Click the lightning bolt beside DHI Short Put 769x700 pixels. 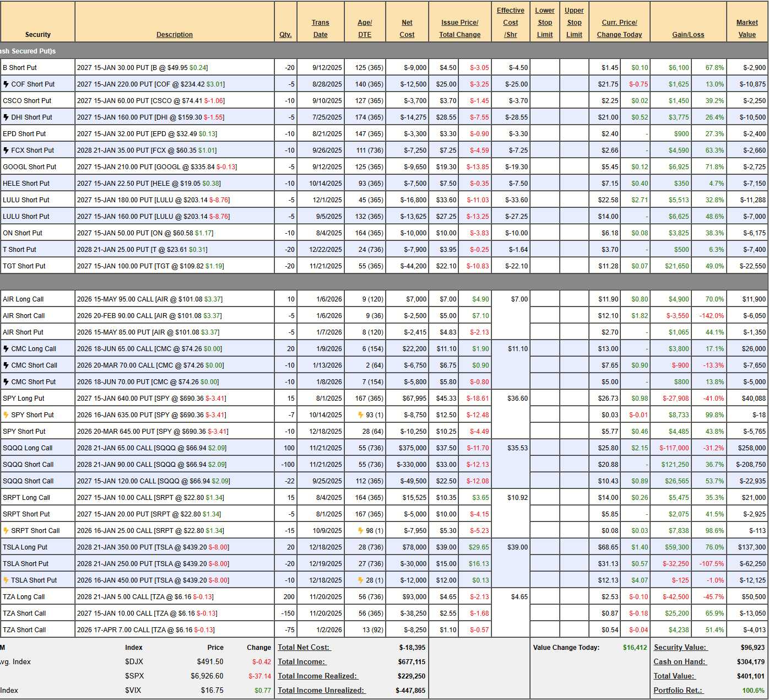click(x=6, y=117)
